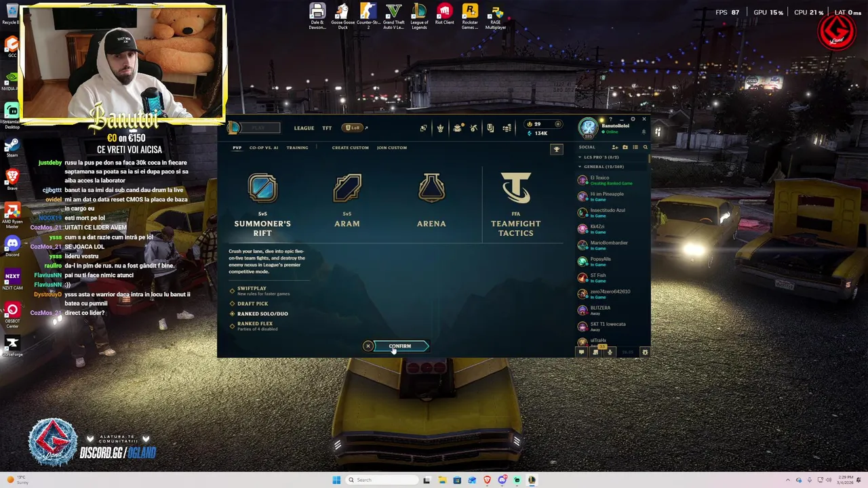Choose the Summoner's Rift game mode
Viewport: 868px width, 488px height.
(262, 205)
